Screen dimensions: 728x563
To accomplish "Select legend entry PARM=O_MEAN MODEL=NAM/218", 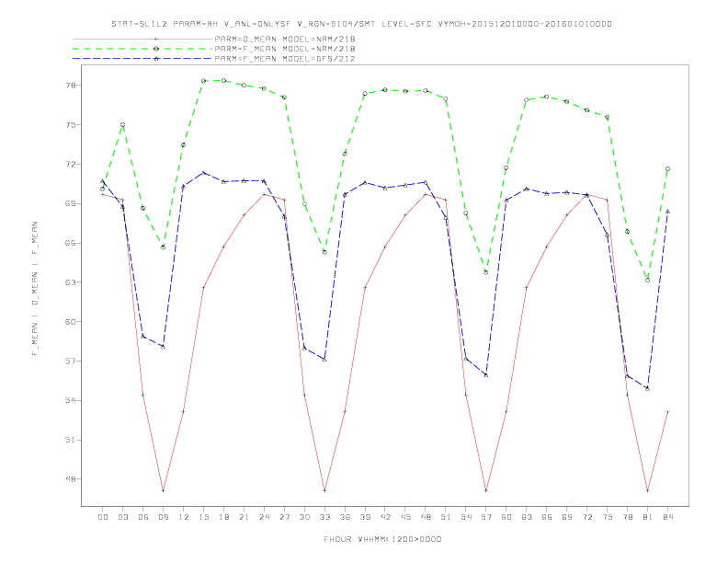I will click(x=285, y=39).
